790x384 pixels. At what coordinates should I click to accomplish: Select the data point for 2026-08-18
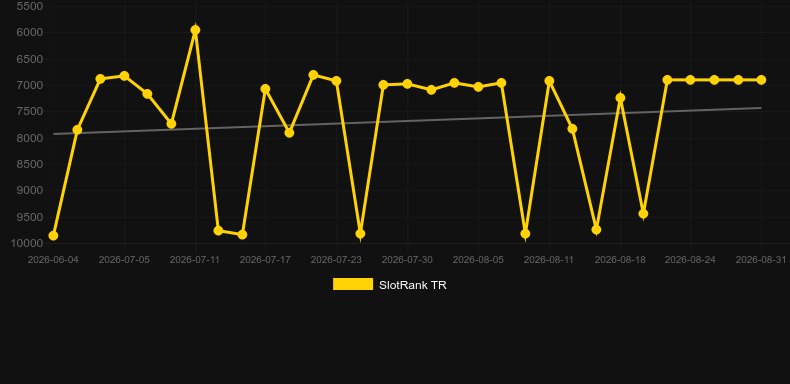pyautogui.click(x=620, y=98)
